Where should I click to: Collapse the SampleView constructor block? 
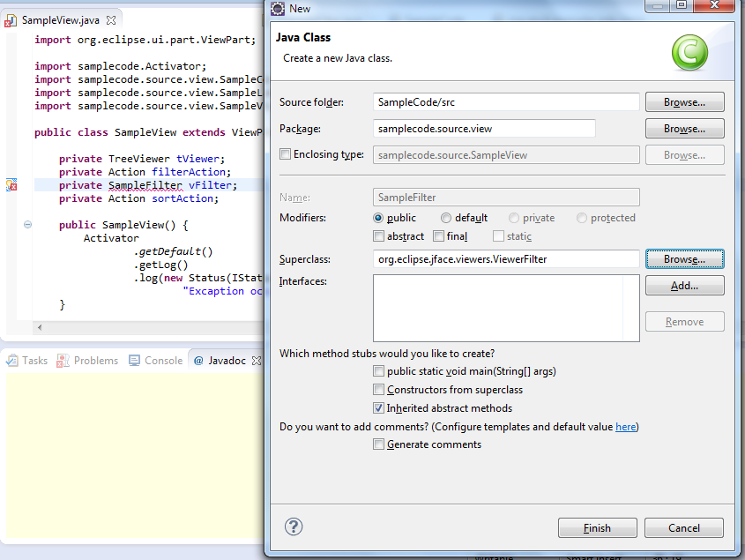(x=26, y=224)
